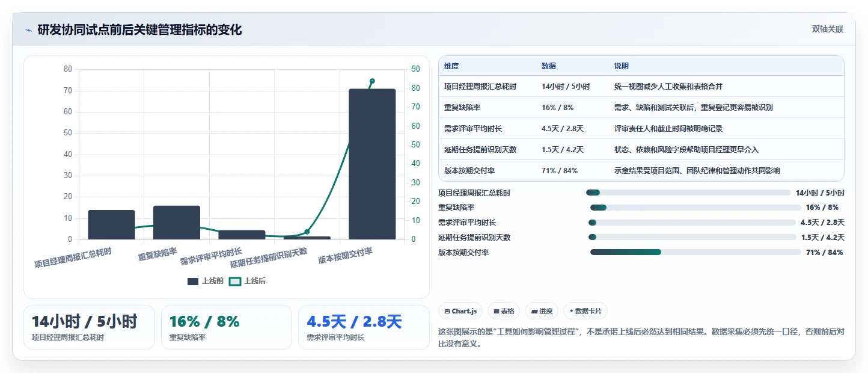Viewport: 868px width, 373px height.
Task: Click the chart title 研发协同试点前后关键管理指标的变化
Action: tap(139, 29)
